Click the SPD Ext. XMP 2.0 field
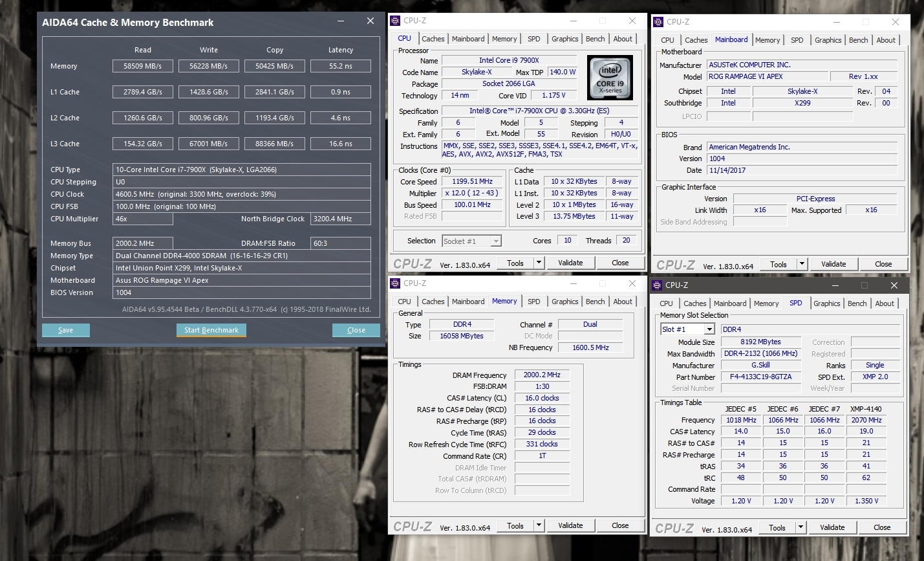Viewport: 924px width, 561px height. (875, 377)
